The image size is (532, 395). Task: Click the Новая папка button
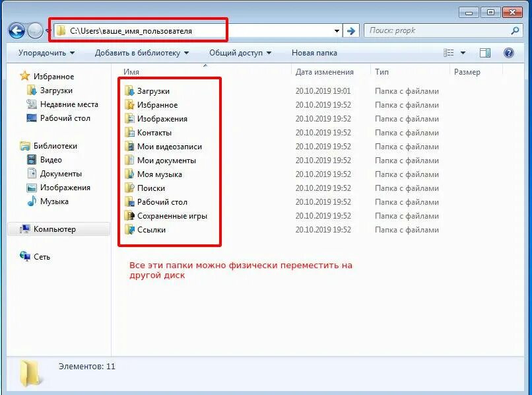coord(314,53)
